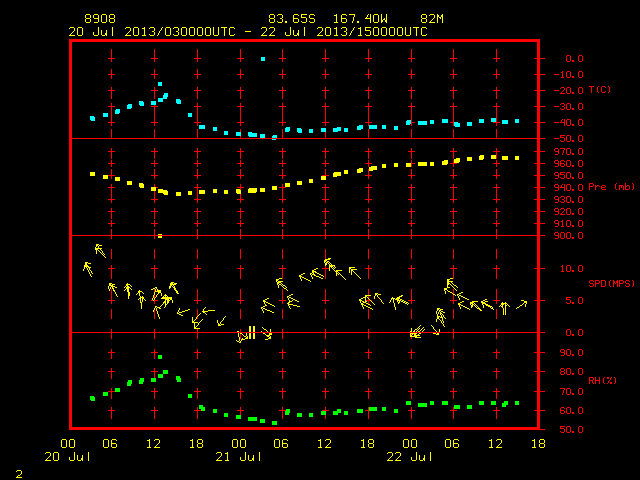This screenshot has height=480, width=640.
Task: Click the green humidity peak point near 90
Action: pyautogui.click(x=160, y=357)
